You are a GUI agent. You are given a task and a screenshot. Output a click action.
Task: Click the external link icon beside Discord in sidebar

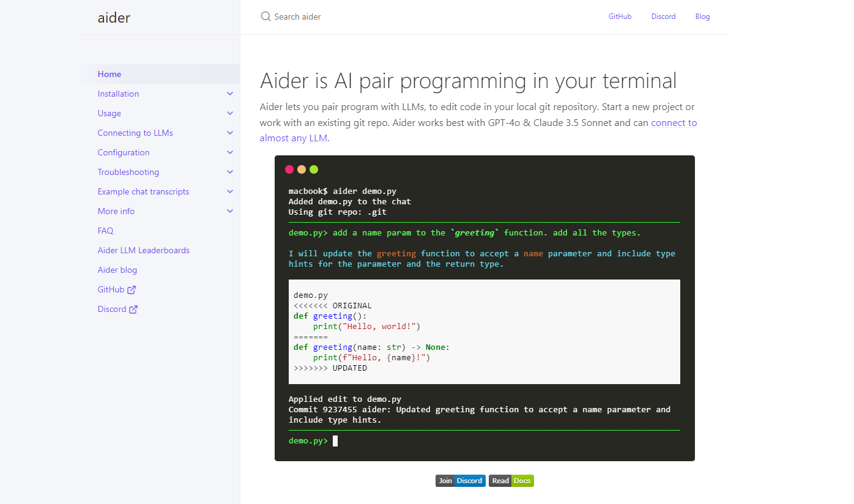(x=133, y=309)
